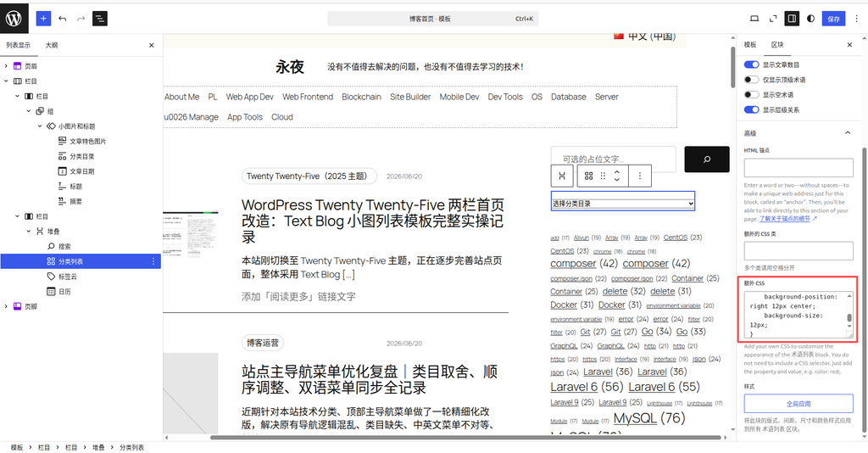868x453 pixels.
Task: Click the 堆叠 breadcrumb item
Action: [98, 447]
